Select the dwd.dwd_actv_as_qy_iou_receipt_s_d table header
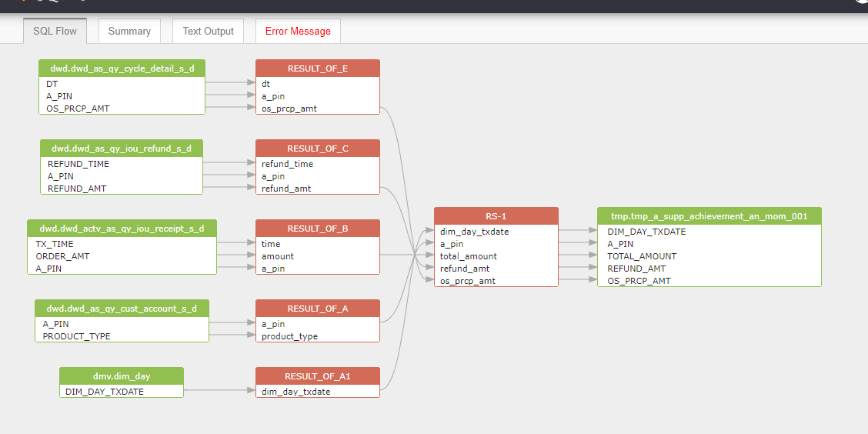Viewport: 868px width, 434px height. (x=122, y=228)
